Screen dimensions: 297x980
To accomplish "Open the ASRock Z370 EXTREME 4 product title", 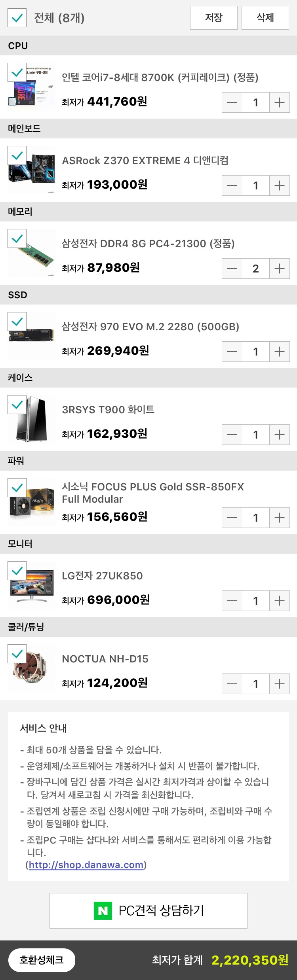I will coord(145,161).
